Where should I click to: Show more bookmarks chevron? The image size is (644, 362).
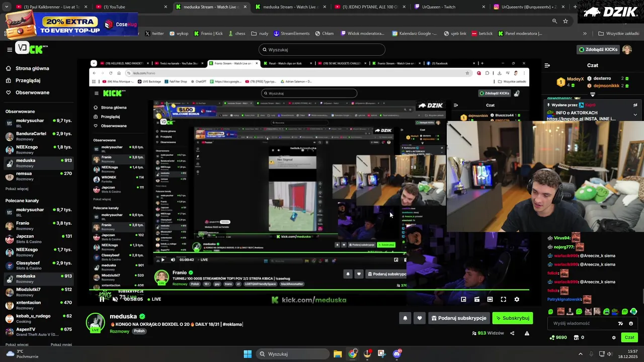(585, 34)
